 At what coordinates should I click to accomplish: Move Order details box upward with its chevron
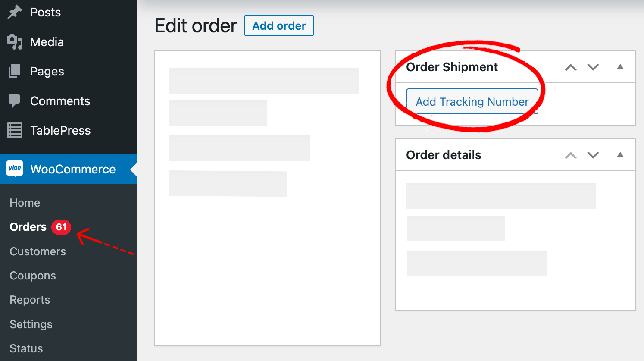[570, 155]
